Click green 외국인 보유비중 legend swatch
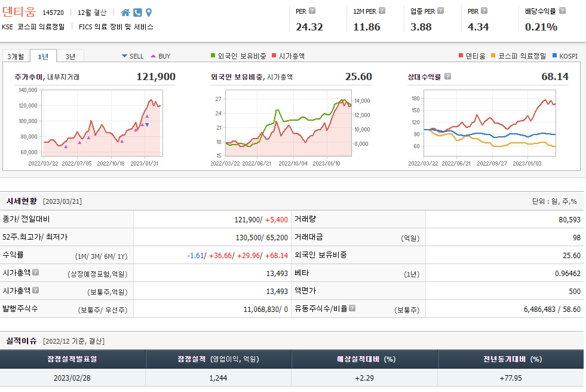 click(x=213, y=56)
